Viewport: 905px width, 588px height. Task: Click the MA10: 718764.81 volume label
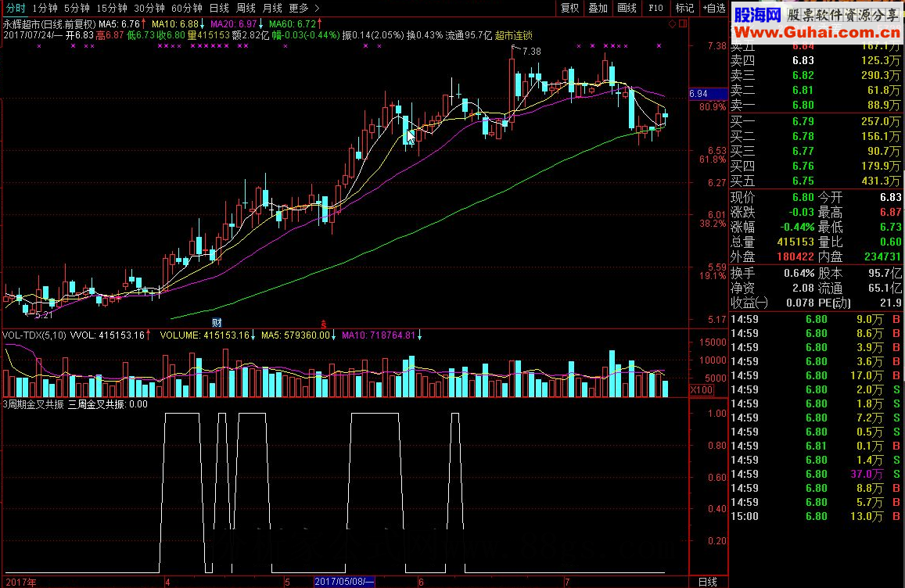378,335
